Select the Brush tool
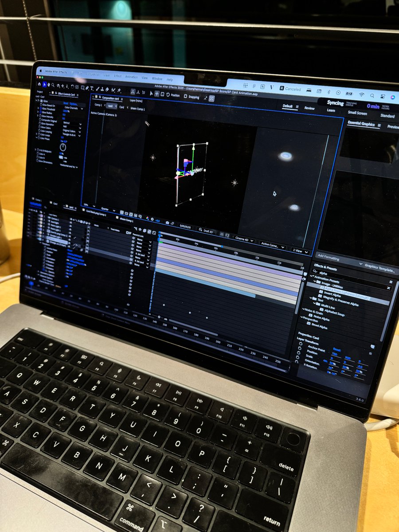Viewport: 399px width, 532px height. coord(98,89)
